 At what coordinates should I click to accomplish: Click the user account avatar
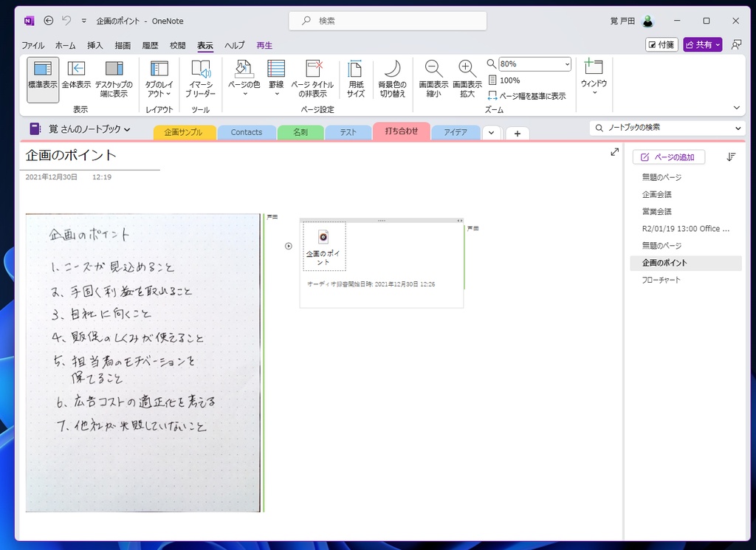click(648, 21)
